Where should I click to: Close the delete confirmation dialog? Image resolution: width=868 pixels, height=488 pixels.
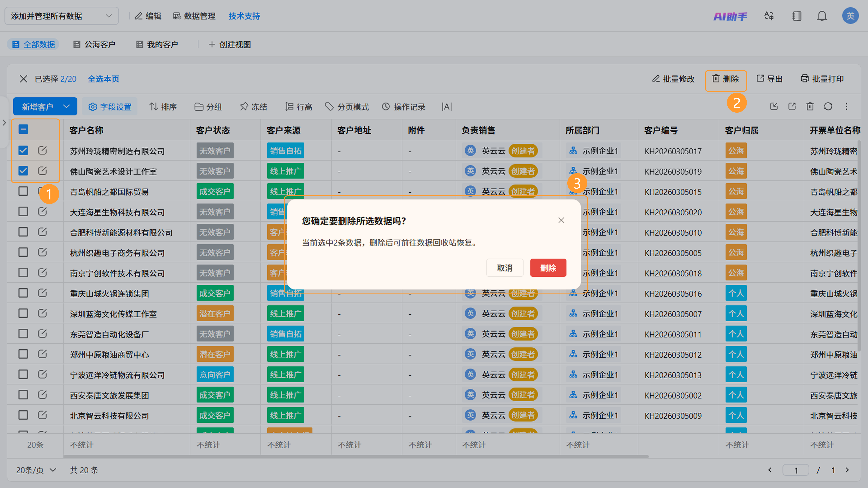point(561,220)
